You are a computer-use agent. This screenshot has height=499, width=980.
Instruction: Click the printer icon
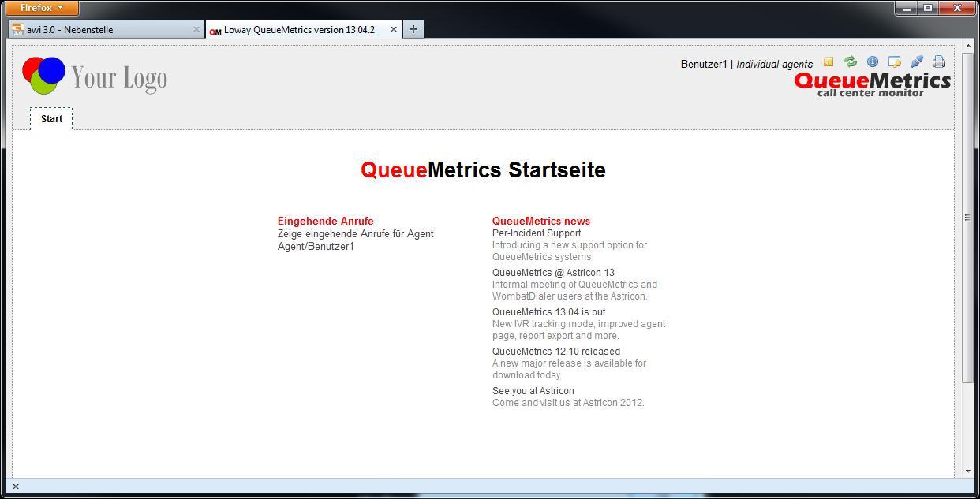[939, 61]
